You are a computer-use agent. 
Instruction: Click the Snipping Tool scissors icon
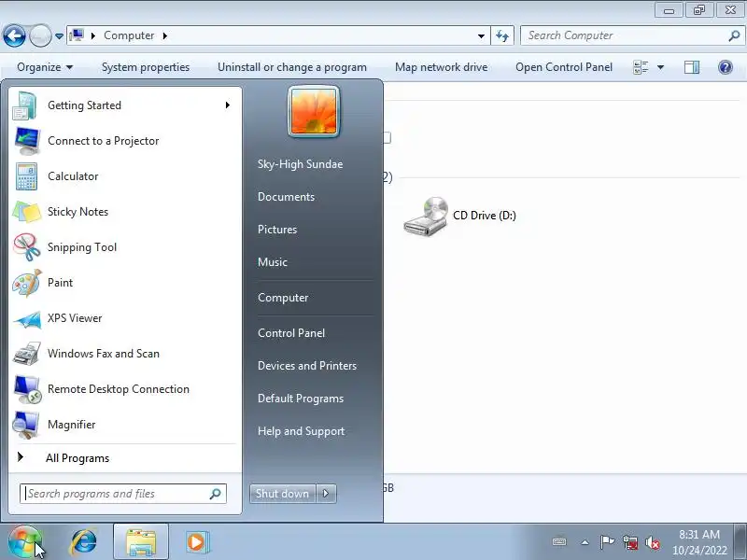pyautogui.click(x=27, y=247)
